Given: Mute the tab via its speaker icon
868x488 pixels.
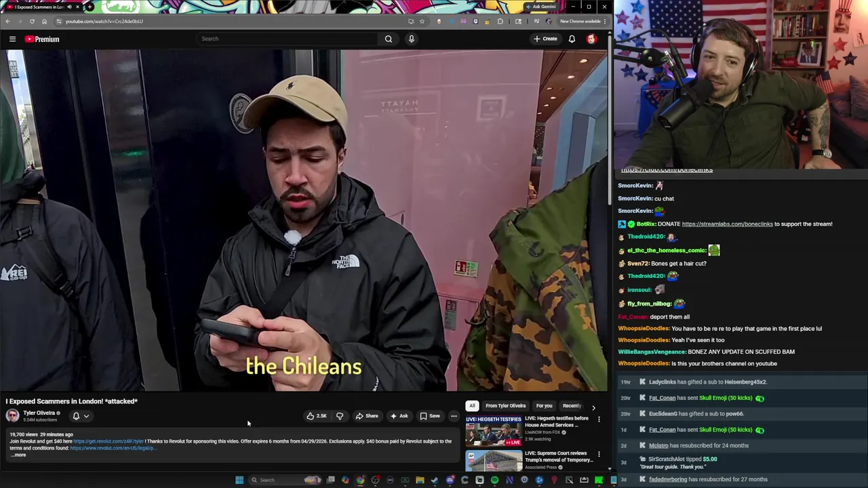Looking at the screenshot, I should pos(69,7).
